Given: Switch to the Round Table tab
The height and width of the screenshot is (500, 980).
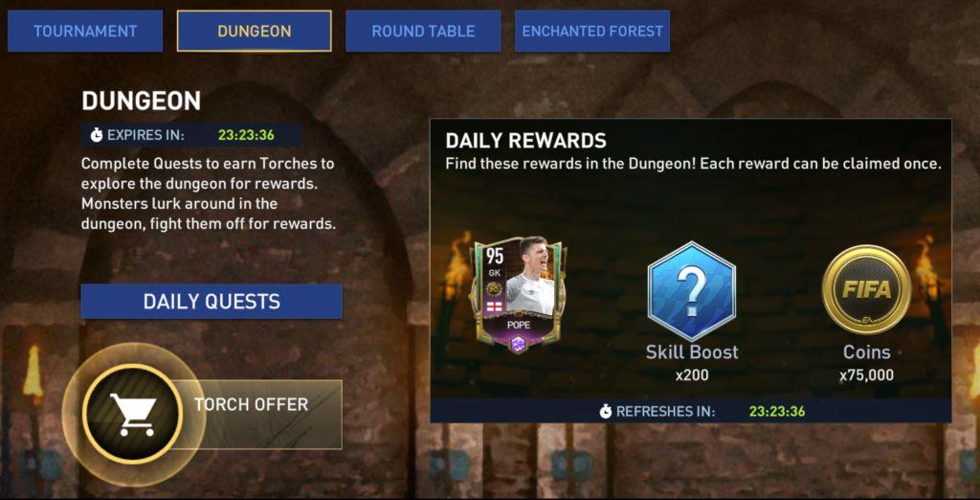Looking at the screenshot, I should point(423,32).
